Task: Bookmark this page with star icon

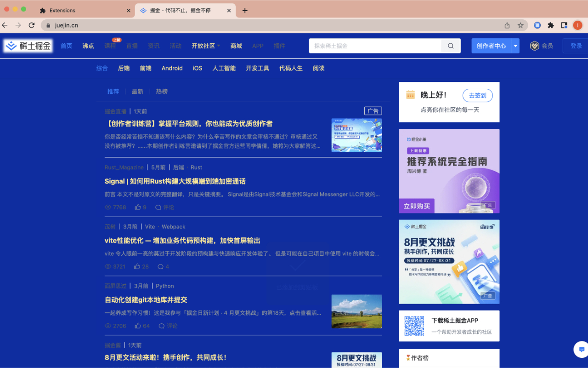Action: pos(520,25)
